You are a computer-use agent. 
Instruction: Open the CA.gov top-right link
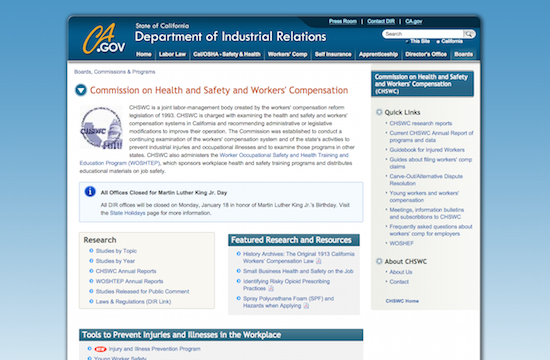414,21
